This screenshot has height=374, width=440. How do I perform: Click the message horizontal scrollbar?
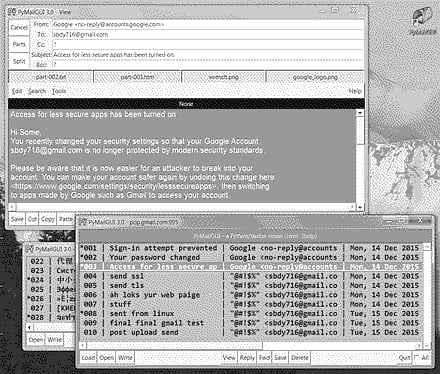182,207
